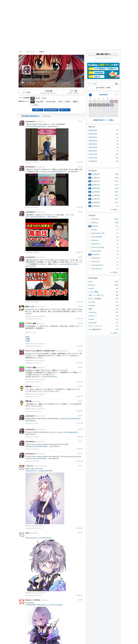Image resolution: width=138 pixels, height=644 pixels.
Task: Open list icon for 2024年05月 archive
Action: [x=90, y=206]
